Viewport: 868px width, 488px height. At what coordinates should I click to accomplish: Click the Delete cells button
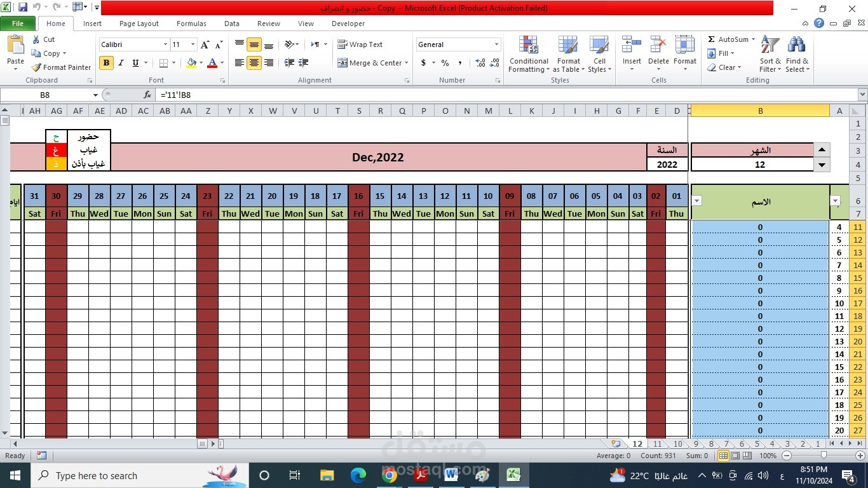pos(658,55)
